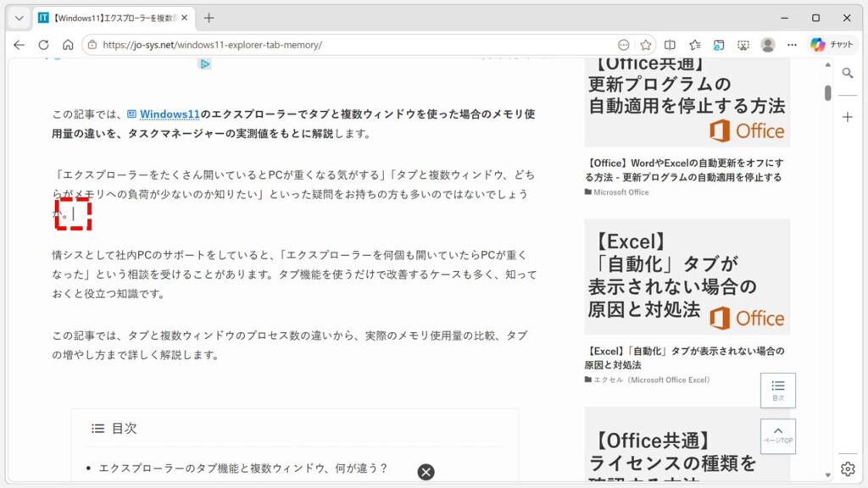This screenshot has width=868, height=488.
Task: Add this page to favorites star
Action: coord(645,45)
